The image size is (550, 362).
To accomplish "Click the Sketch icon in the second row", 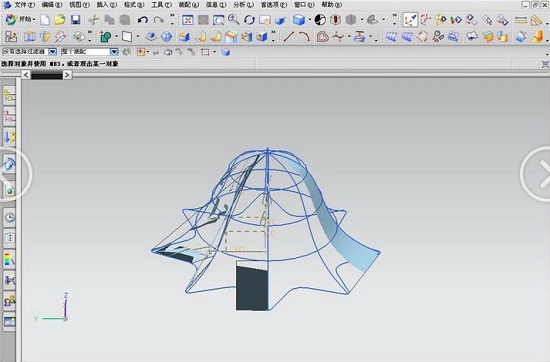I will pyautogui.click(x=11, y=36).
